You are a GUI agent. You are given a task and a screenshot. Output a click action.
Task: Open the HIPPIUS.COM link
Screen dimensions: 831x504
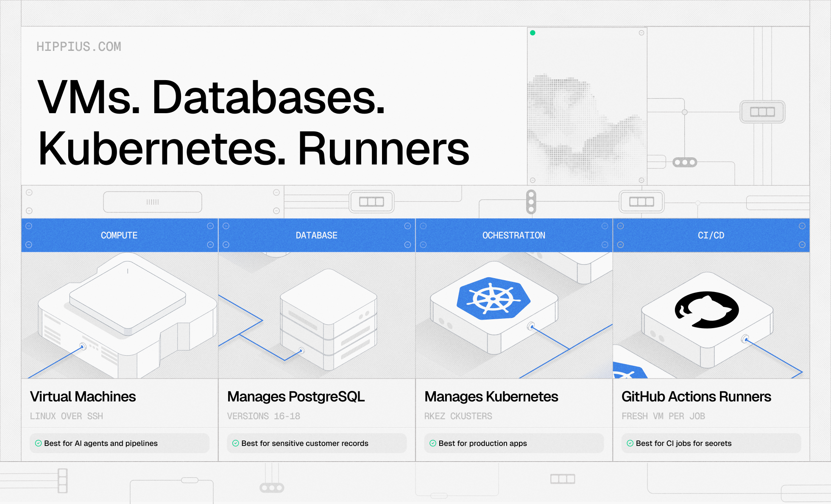tap(79, 47)
